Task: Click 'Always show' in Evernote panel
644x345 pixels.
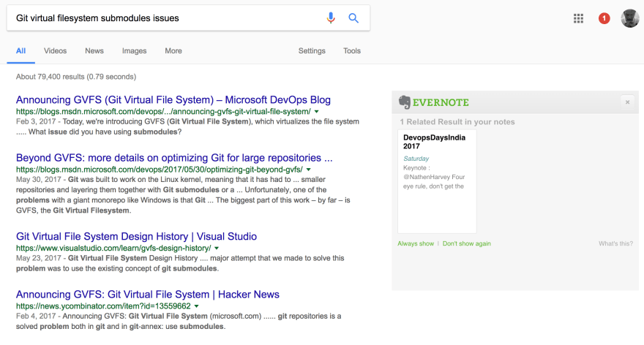Action: click(416, 243)
